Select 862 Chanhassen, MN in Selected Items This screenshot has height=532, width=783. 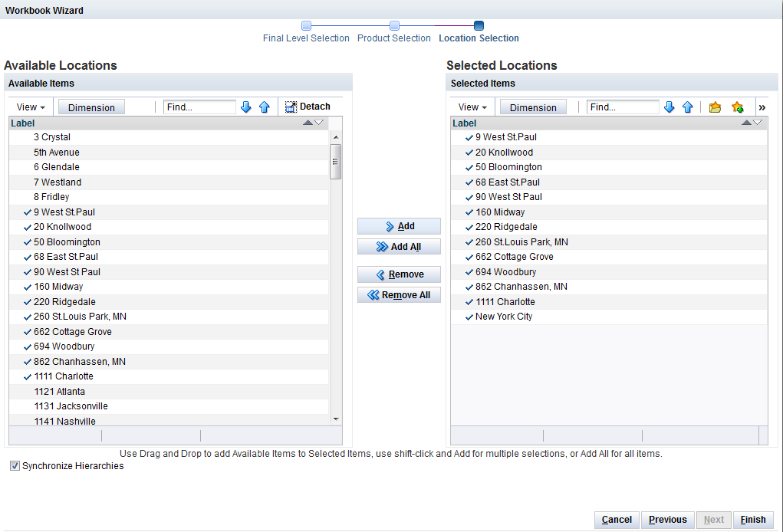coord(609,287)
